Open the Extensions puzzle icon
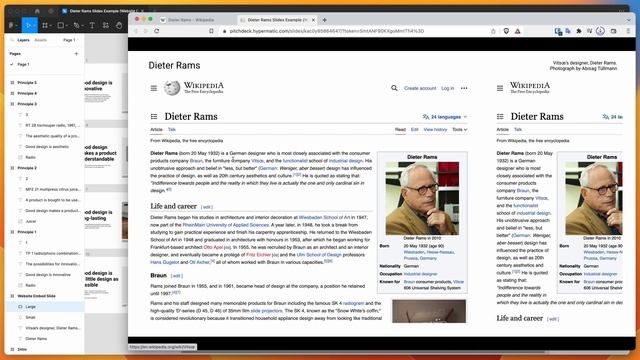The width and height of the screenshot is (640, 360). coord(579,31)
